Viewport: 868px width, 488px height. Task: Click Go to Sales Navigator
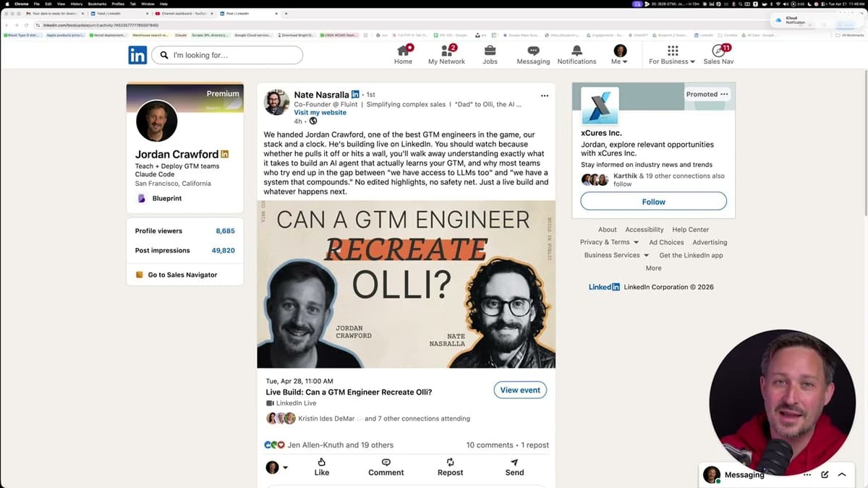coord(182,275)
